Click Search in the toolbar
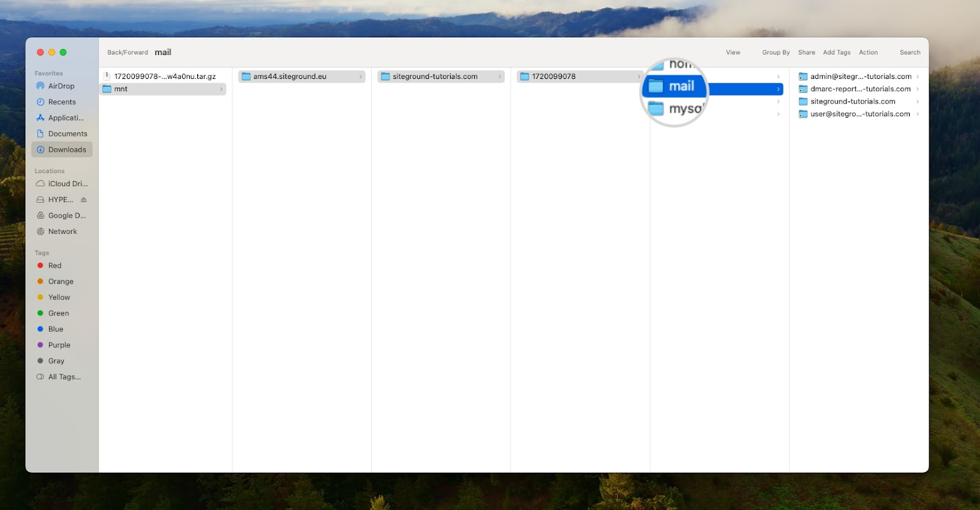Viewport: 980px width, 510px height. [910, 53]
